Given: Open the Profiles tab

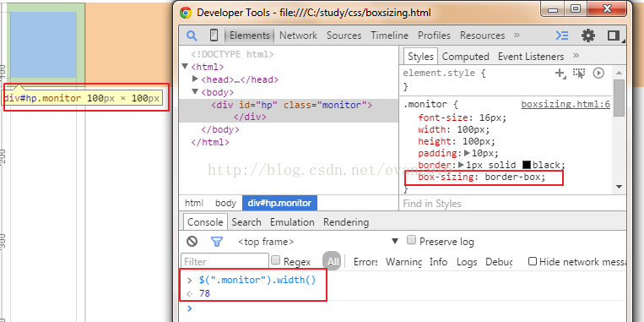Looking at the screenshot, I should 434,35.
